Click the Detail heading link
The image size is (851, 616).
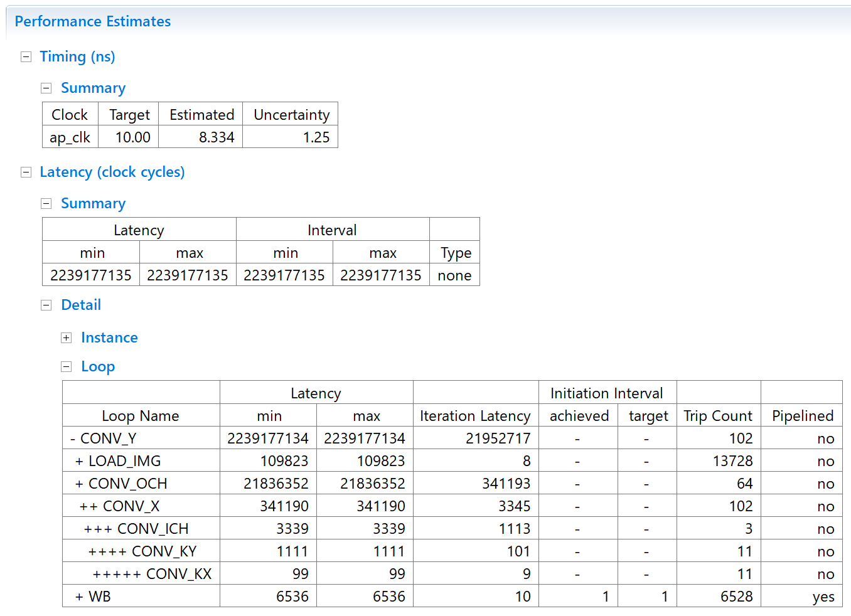(x=81, y=305)
